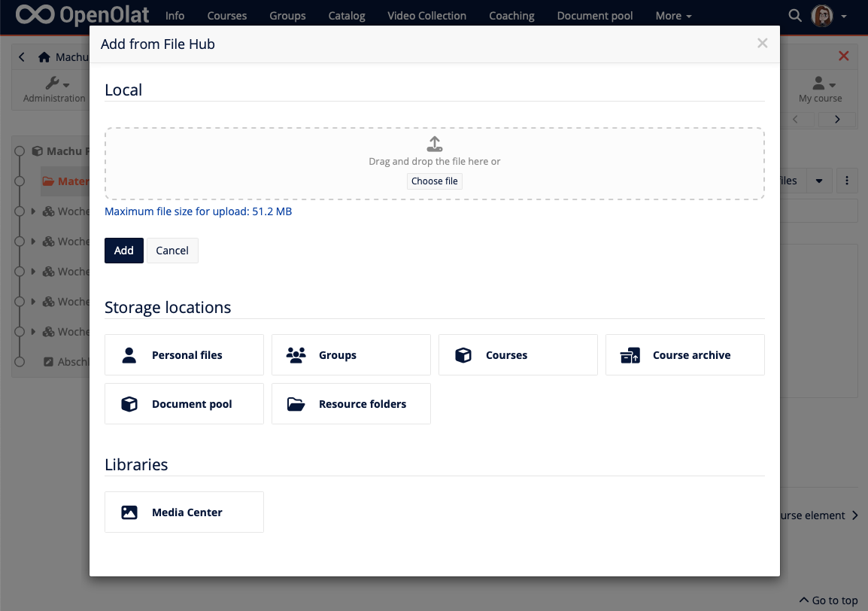The image size is (868, 611).
Task: Expand the More navigation dropdown
Action: [672, 15]
